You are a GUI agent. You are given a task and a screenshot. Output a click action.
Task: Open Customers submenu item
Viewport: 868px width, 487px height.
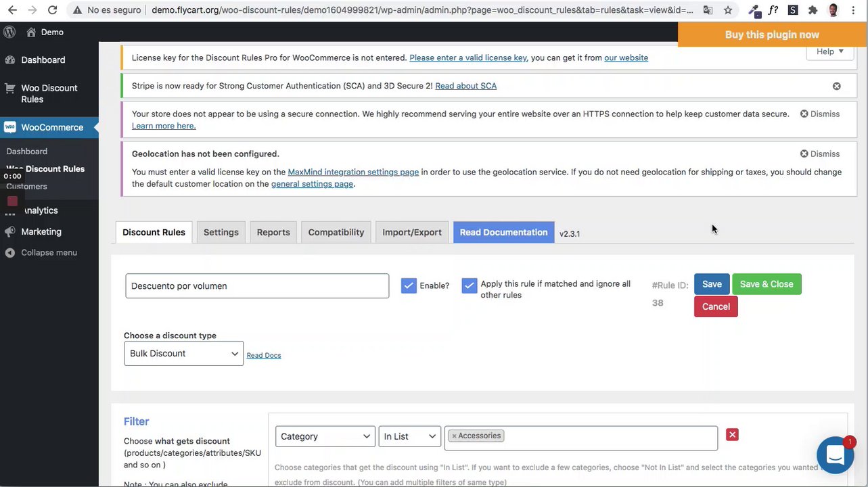point(27,187)
